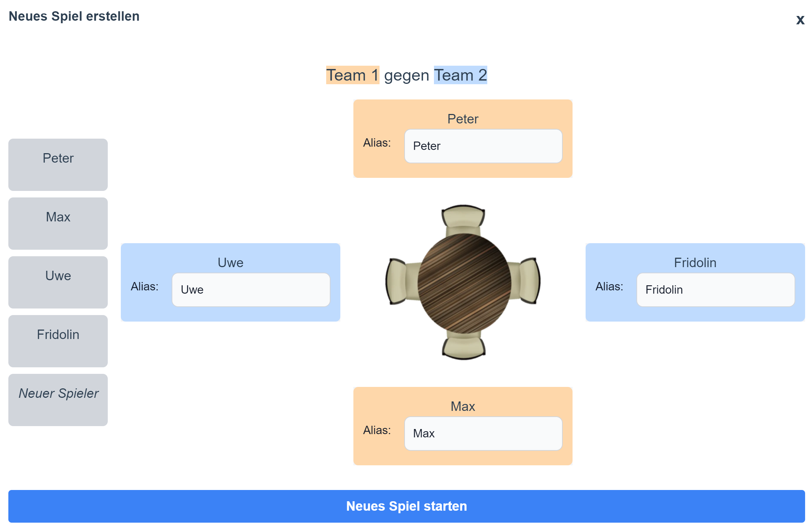Edit the alias field for Peter's seat
The image size is (812, 531).
click(x=483, y=146)
